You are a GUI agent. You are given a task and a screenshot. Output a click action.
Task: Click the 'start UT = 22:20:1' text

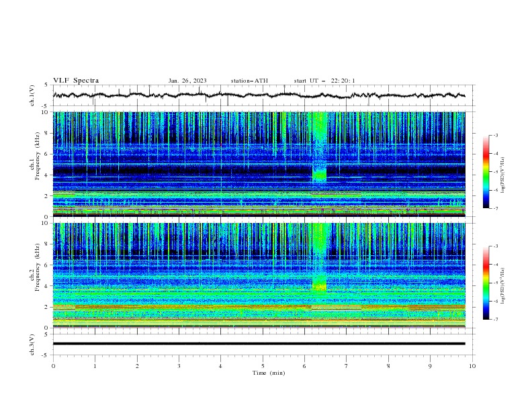tap(324, 81)
